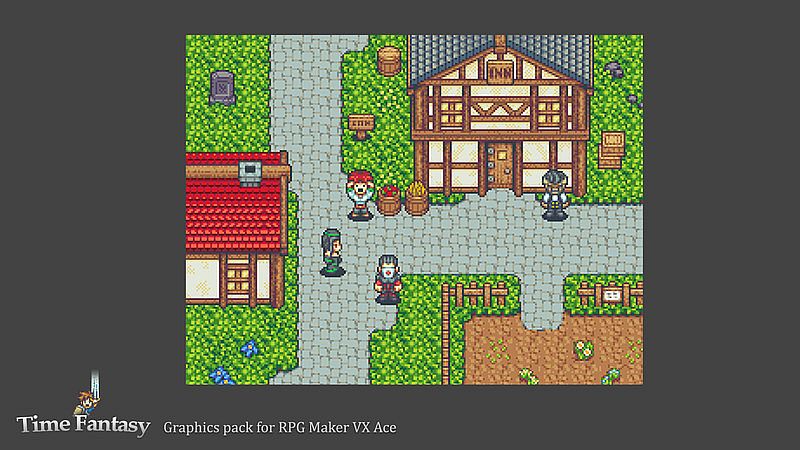Select the green-haired villager on the path

[x=332, y=253]
